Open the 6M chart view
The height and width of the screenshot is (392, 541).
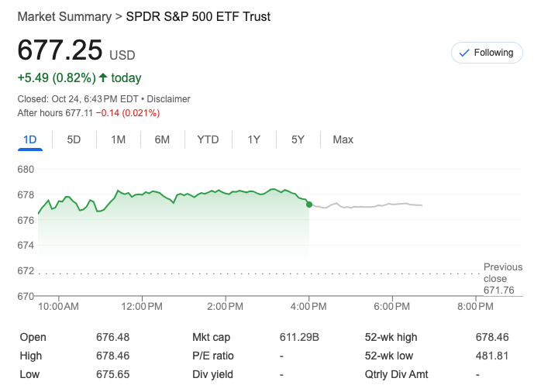[162, 139]
